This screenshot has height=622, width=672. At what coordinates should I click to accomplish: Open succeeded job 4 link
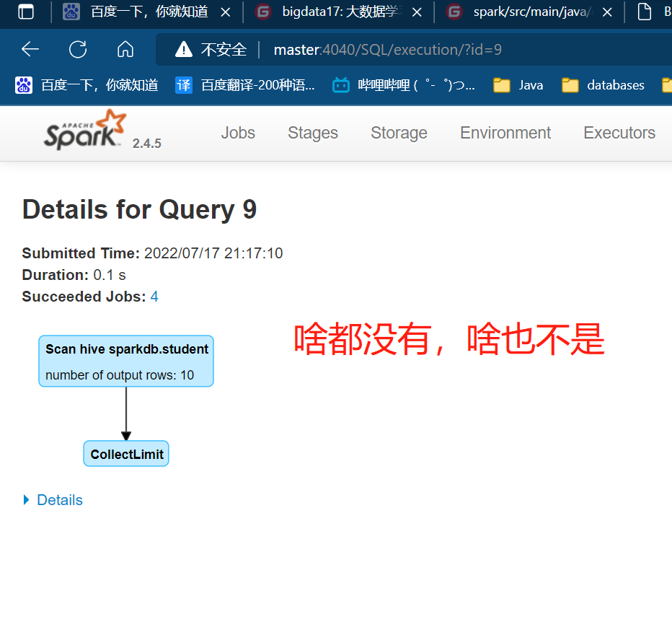pyautogui.click(x=154, y=297)
